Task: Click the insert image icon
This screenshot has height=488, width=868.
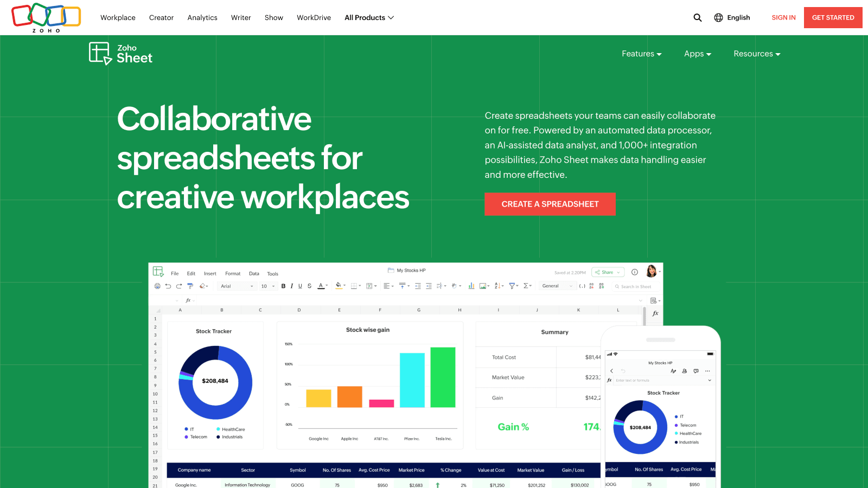Action: pyautogui.click(x=483, y=286)
